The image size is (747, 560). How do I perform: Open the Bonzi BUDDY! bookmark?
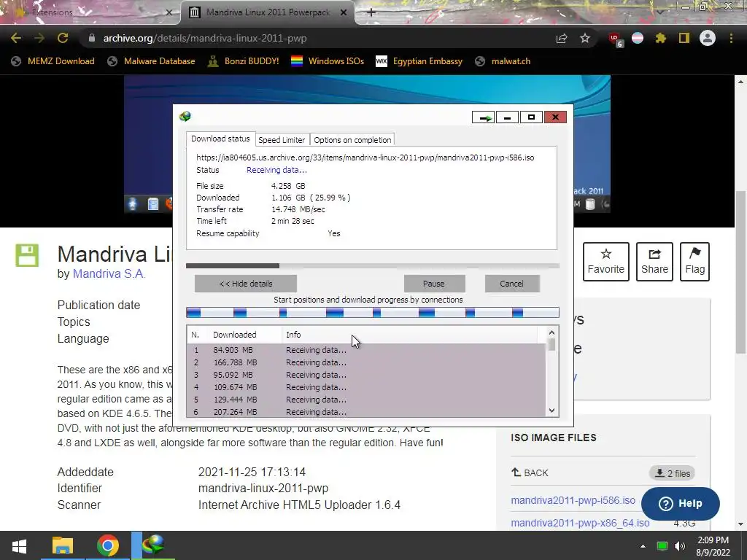coord(243,61)
